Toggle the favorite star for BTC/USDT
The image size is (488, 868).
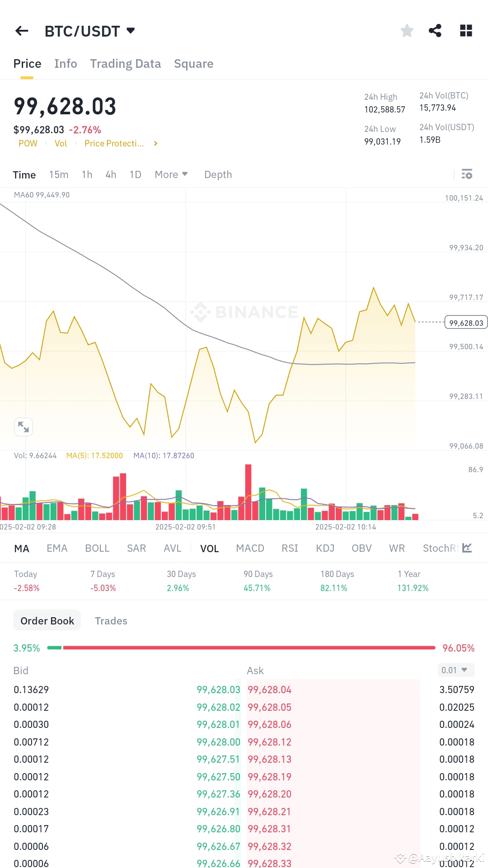pos(406,30)
